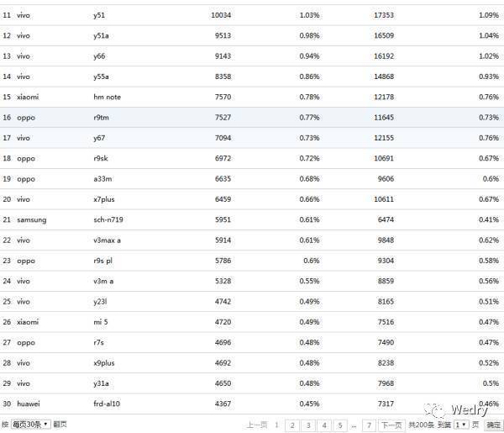
Task: Select model cell y55a in row 14
Action: [x=101, y=77]
